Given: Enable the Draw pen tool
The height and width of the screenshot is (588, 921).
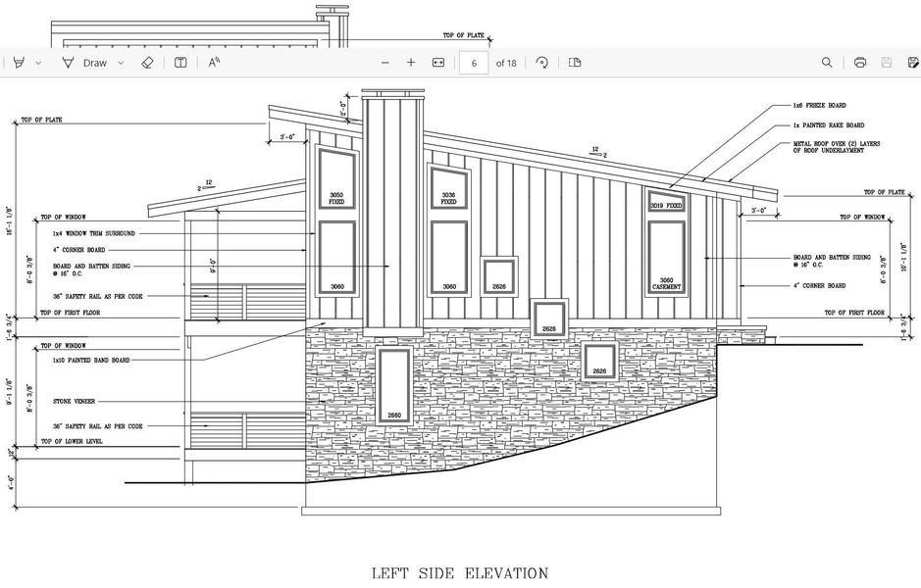Looking at the screenshot, I should point(67,62).
